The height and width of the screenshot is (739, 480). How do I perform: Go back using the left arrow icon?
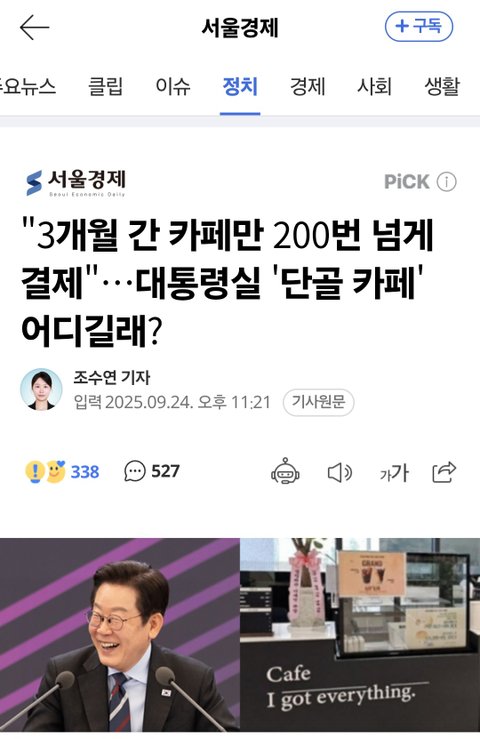coord(34,27)
